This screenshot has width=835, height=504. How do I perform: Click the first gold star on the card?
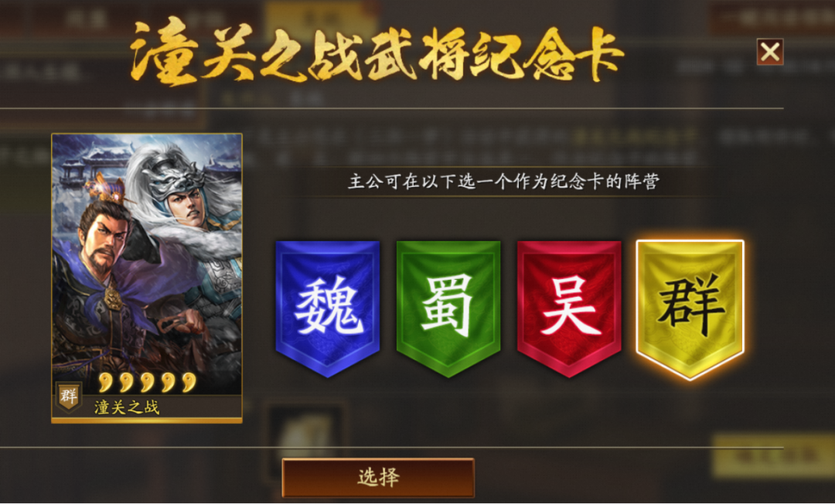coord(105,382)
